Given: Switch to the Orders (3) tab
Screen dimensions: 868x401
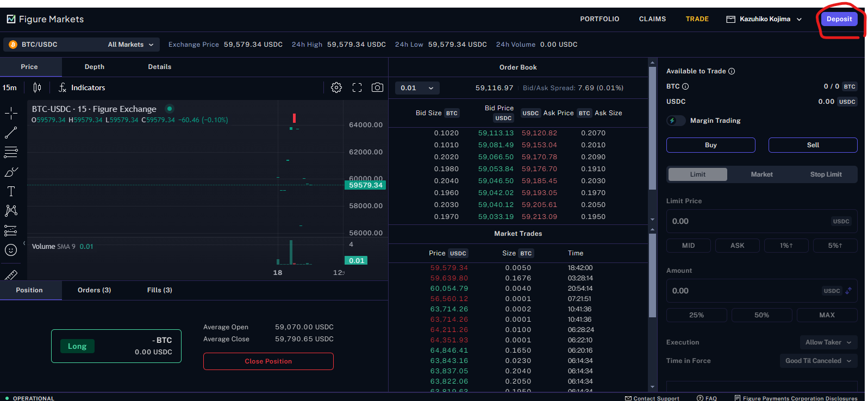Looking at the screenshot, I should click(x=95, y=290).
